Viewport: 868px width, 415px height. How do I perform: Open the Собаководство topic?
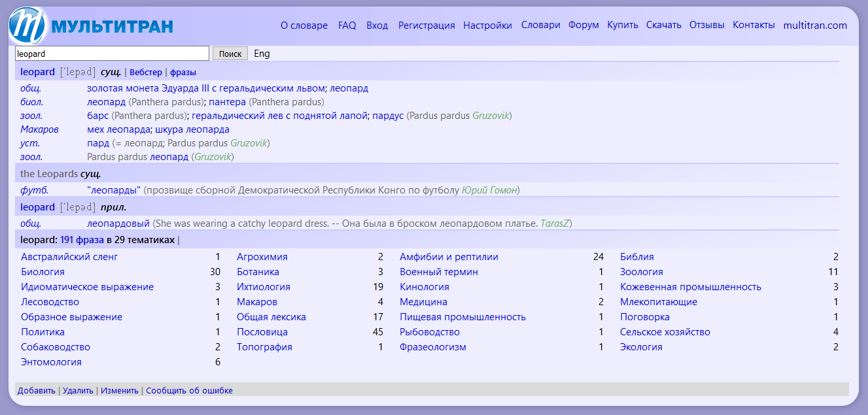point(56,347)
